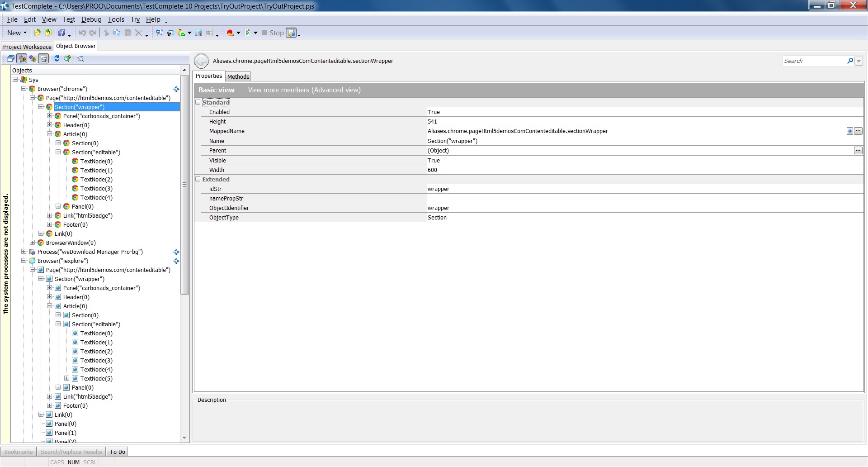Click ellipsis button on Parent property row
Image resolution: width=868 pixels, height=467 pixels.
pyautogui.click(x=858, y=151)
